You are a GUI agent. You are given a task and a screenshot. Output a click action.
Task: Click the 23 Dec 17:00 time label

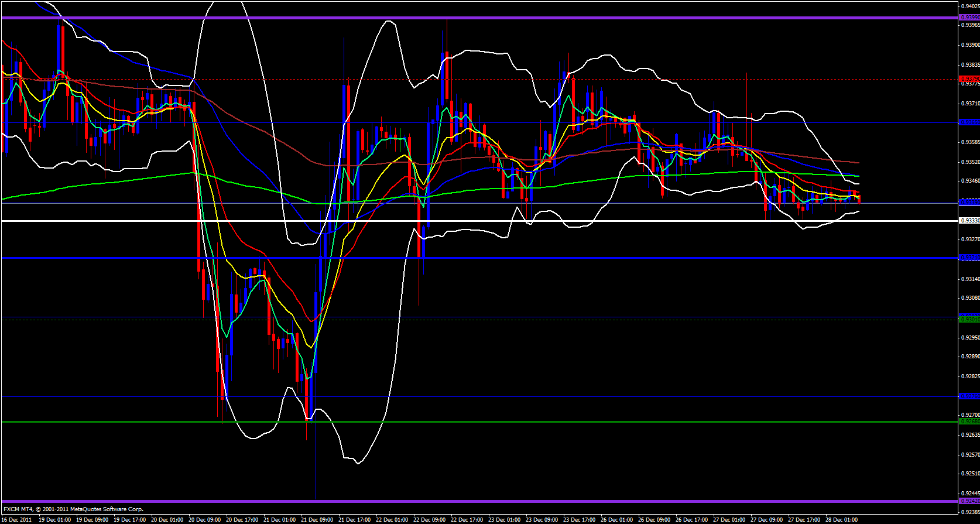580,519
